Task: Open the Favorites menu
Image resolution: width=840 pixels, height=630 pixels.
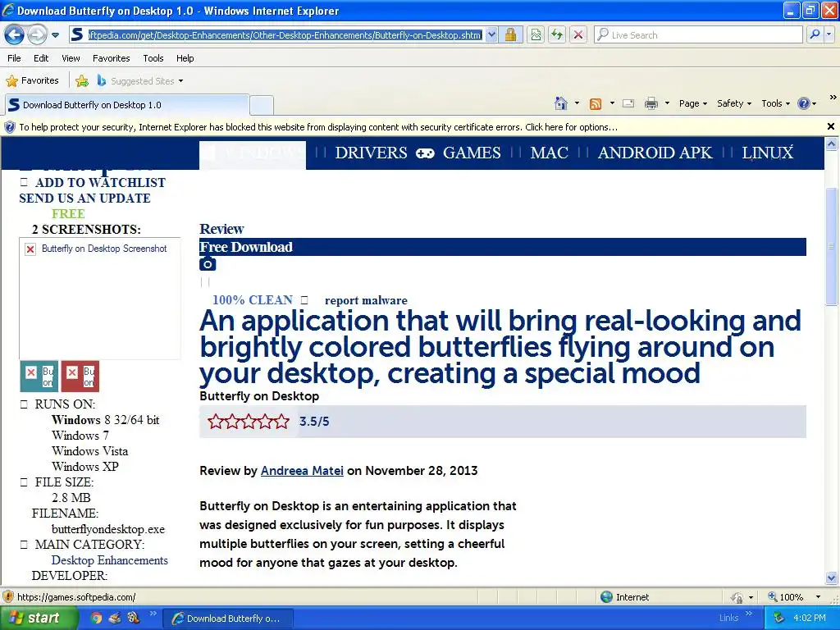Action: pyautogui.click(x=111, y=58)
